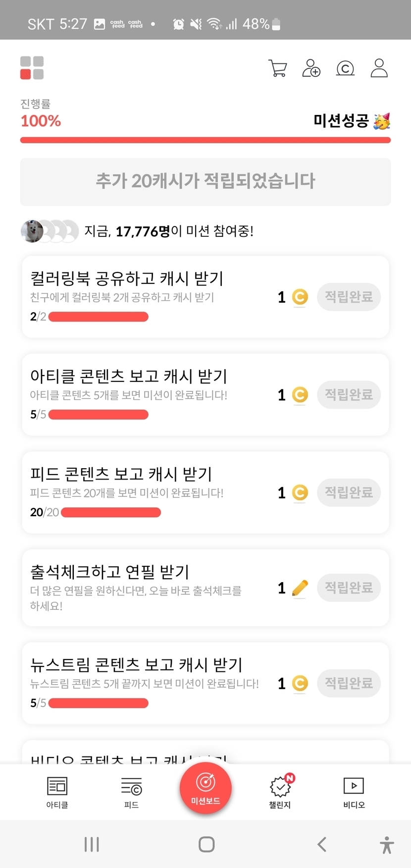Image resolution: width=411 pixels, height=868 pixels.
Task: Tap the pencil reward icon
Action: pos(300,588)
